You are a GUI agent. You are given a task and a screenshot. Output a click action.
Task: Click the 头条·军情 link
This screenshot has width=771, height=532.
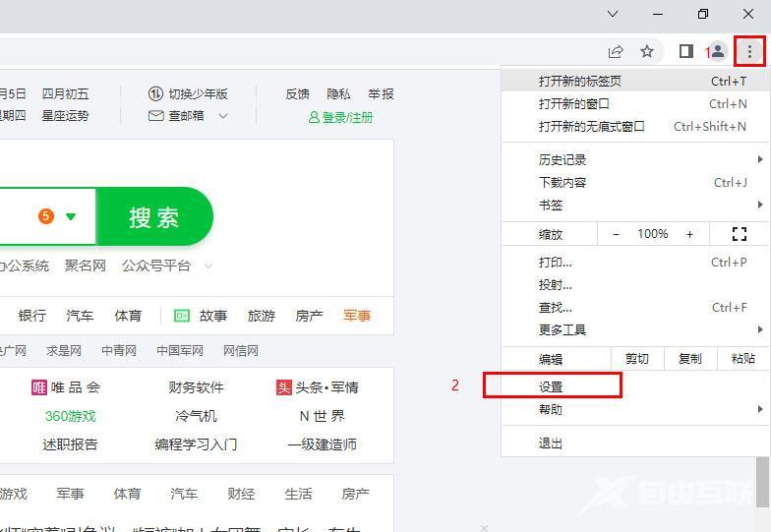[318, 387]
